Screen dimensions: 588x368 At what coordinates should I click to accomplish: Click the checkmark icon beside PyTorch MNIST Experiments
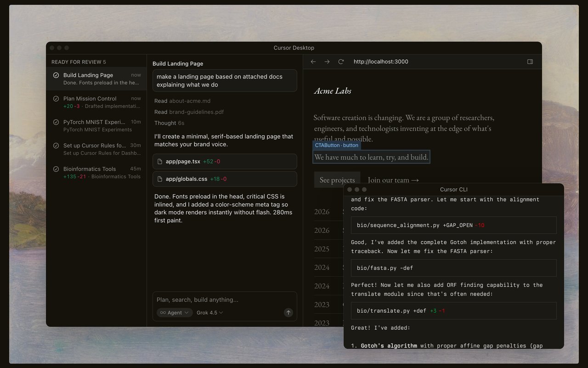coord(56,122)
